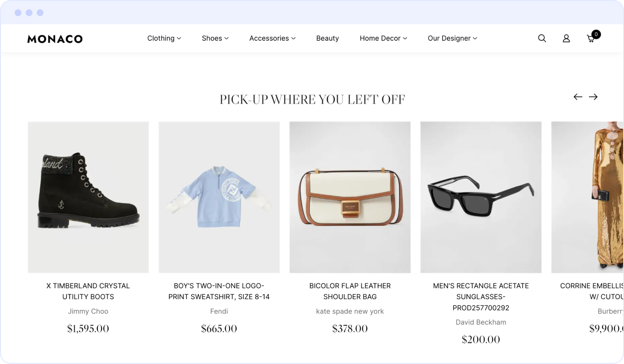The image size is (624, 364).
Task: Select the black sunglasses product image
Action: [x=481, y=197]
